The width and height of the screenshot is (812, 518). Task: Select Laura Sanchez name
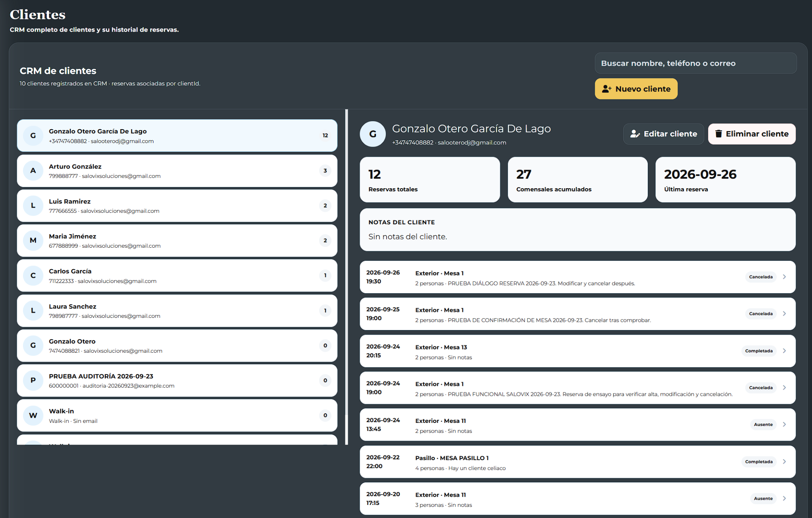72,306
